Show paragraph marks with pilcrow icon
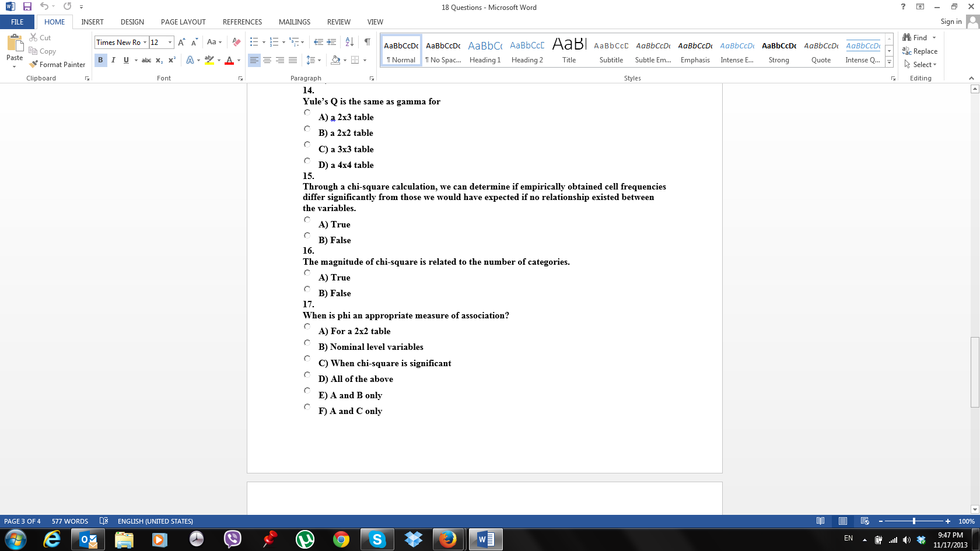 [367, 42]
